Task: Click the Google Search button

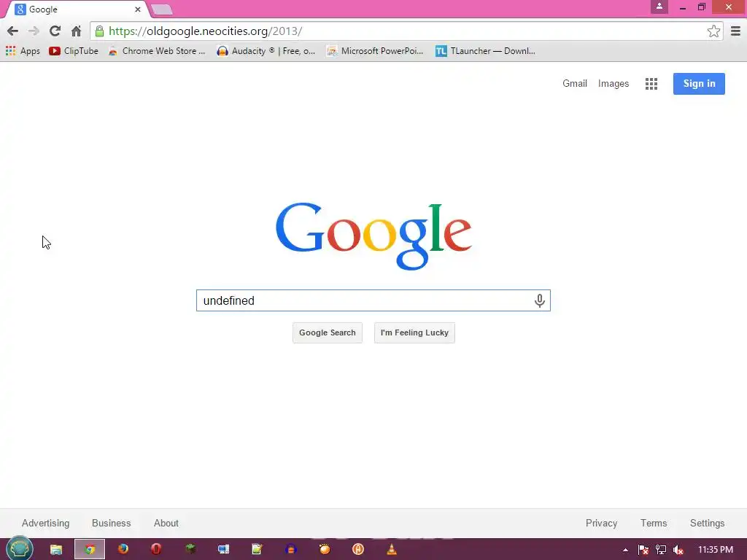Action: (328, 332)
